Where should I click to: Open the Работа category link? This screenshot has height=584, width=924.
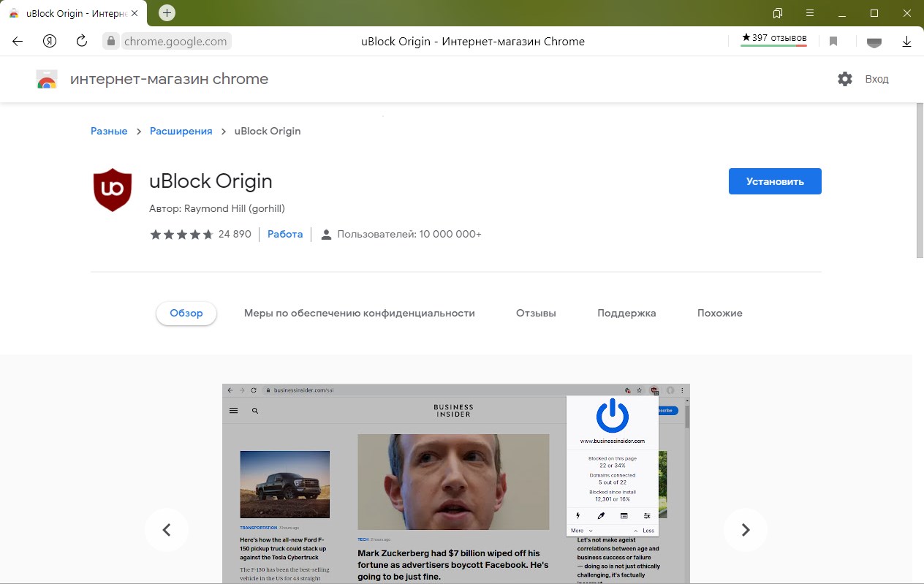285,234
